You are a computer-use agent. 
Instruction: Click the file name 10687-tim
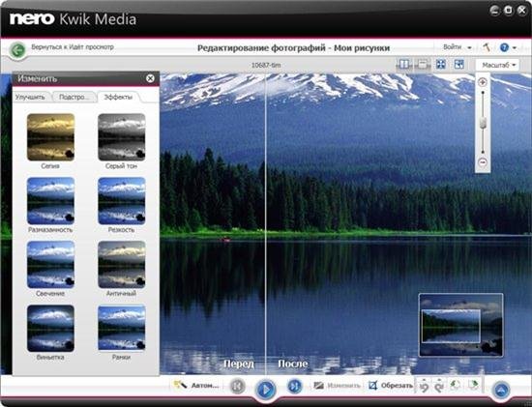[x=266, y=65]
